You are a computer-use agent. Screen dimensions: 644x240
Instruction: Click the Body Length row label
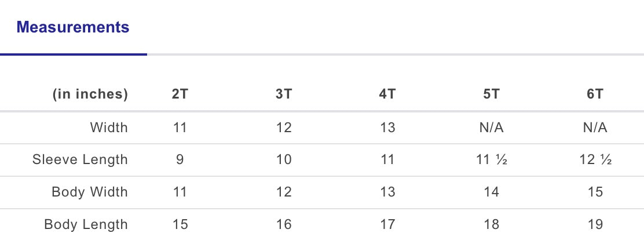click(x=86, y=224)
